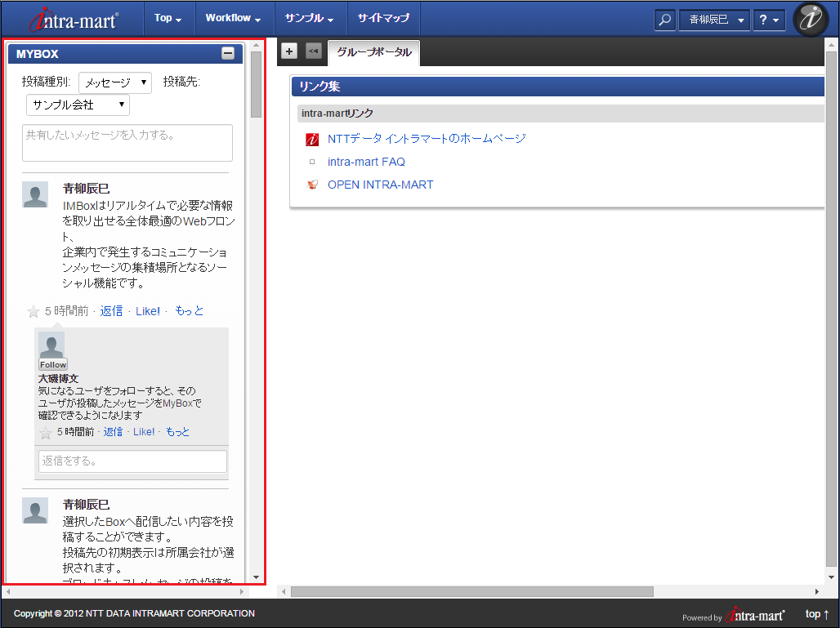Open the 投稿種別 メッセージ dropdown

[x=115, y=82]
